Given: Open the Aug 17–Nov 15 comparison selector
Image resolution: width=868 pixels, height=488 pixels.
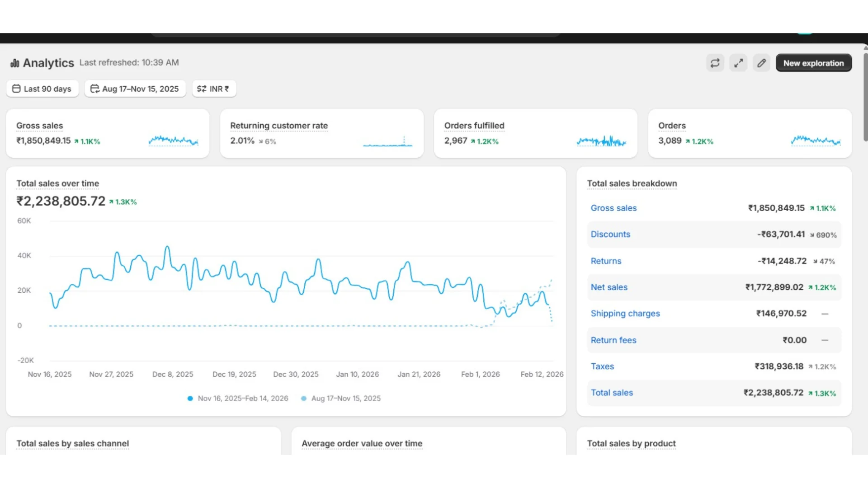Looking at the screenshot, I should click(x=135, y=89).
